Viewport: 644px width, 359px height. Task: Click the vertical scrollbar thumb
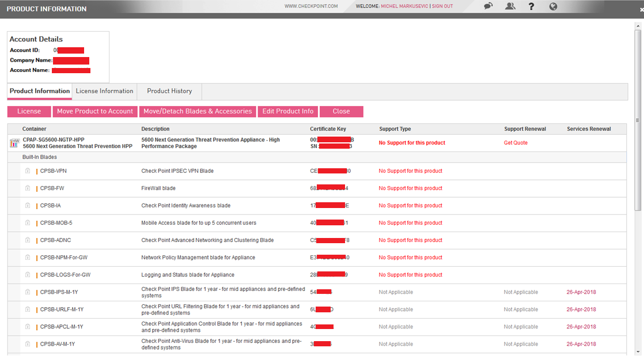(638, 120)
